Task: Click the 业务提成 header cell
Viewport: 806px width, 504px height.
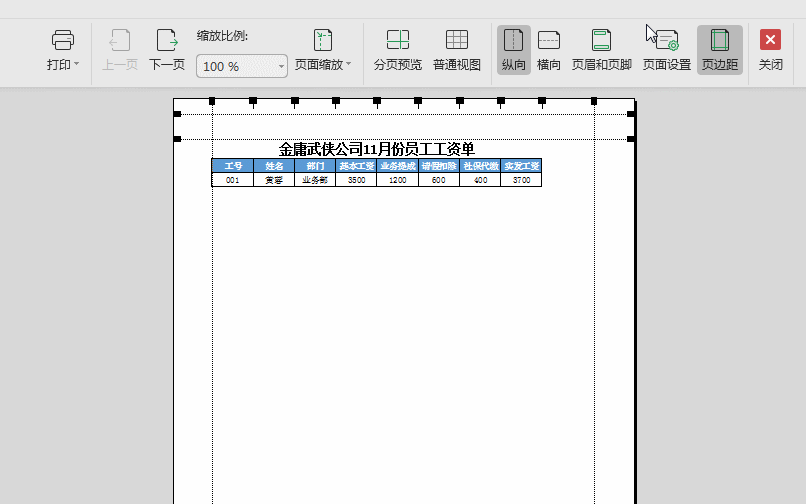Action: (x=397, y=166)
